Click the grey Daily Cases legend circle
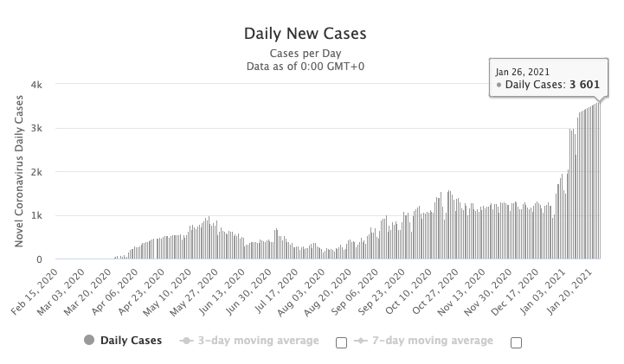The height and width of the screenshot is (364, 624). click(x=89, y=341)
